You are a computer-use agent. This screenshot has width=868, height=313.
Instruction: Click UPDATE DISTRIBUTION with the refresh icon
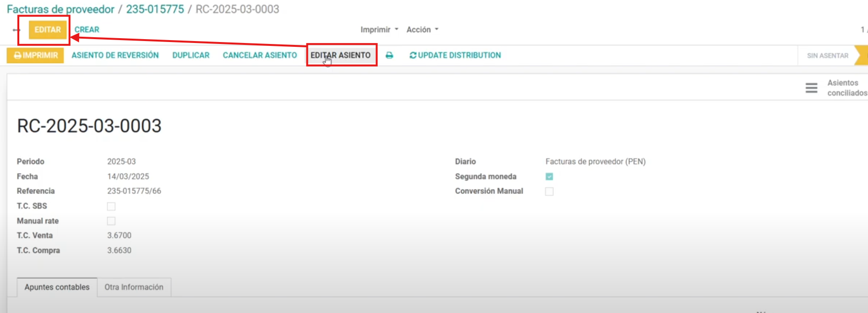tap(455, 56)
